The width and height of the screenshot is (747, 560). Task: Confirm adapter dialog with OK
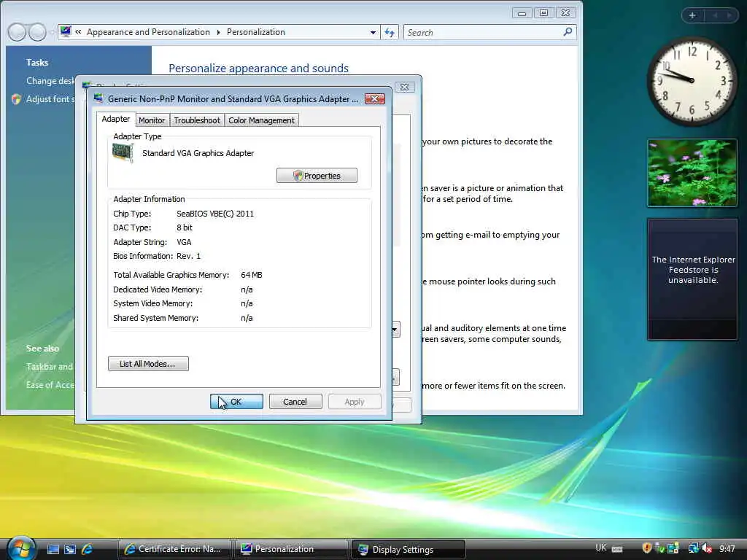[236, 402]
